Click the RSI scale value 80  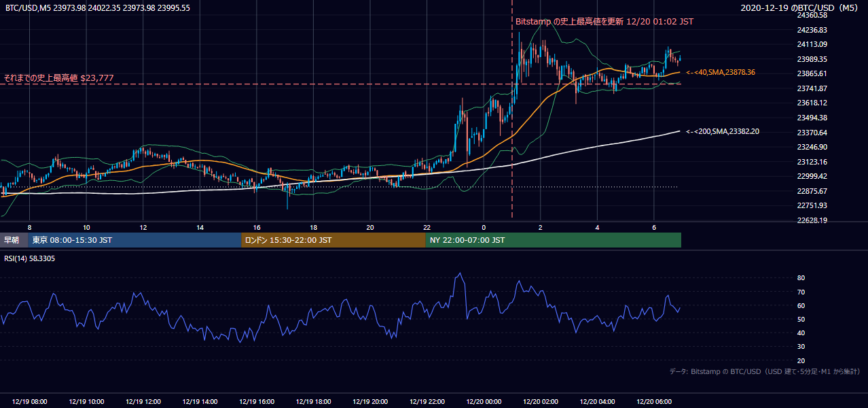[x=801, y=278]
